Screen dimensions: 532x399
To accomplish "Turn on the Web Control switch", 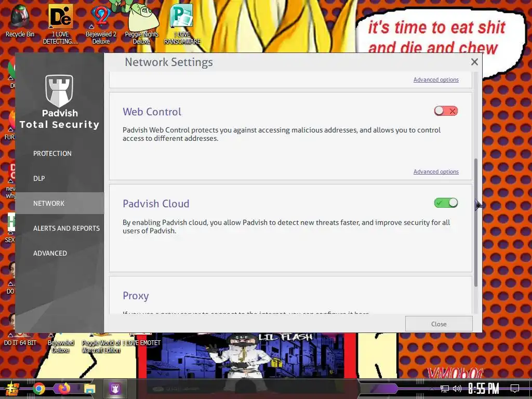I will 446,111.
